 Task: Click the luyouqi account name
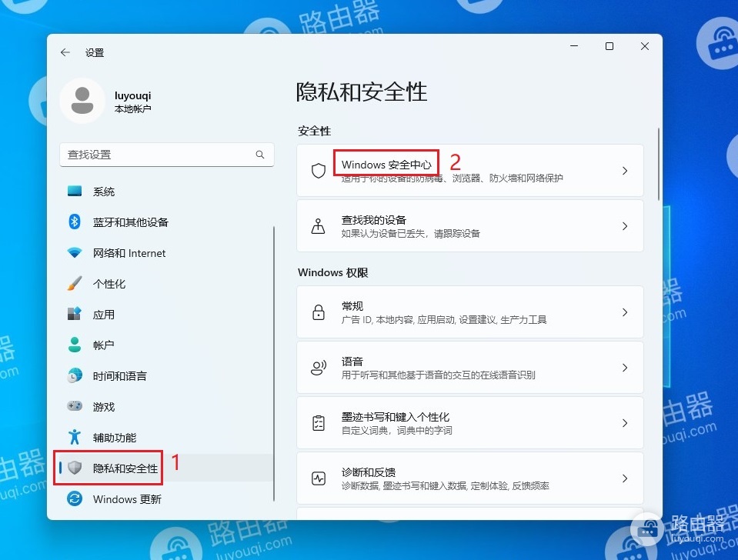132,95
